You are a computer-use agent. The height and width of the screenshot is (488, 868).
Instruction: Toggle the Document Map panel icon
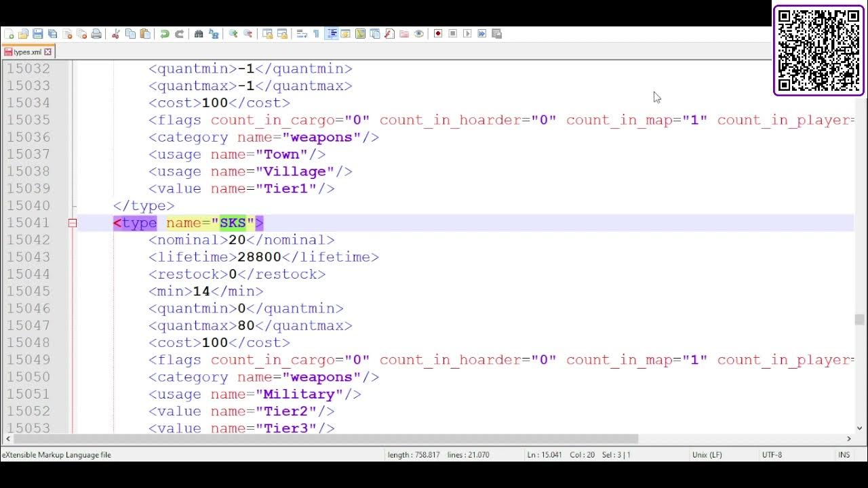(x=361, y=34)
